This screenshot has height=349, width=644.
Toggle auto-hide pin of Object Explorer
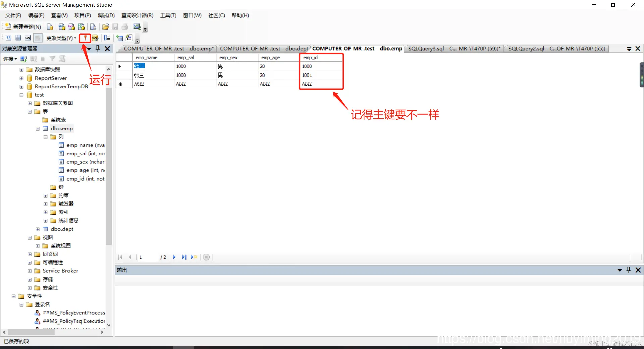point(98,48)
